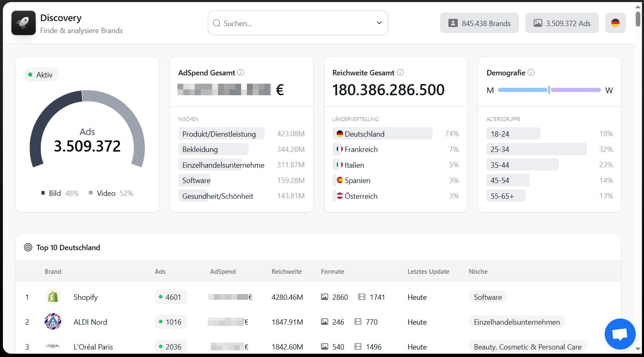644x357 pixels.
Task: Click ALDI Nord's 1016 ads badge
Action: click(171, 322)
